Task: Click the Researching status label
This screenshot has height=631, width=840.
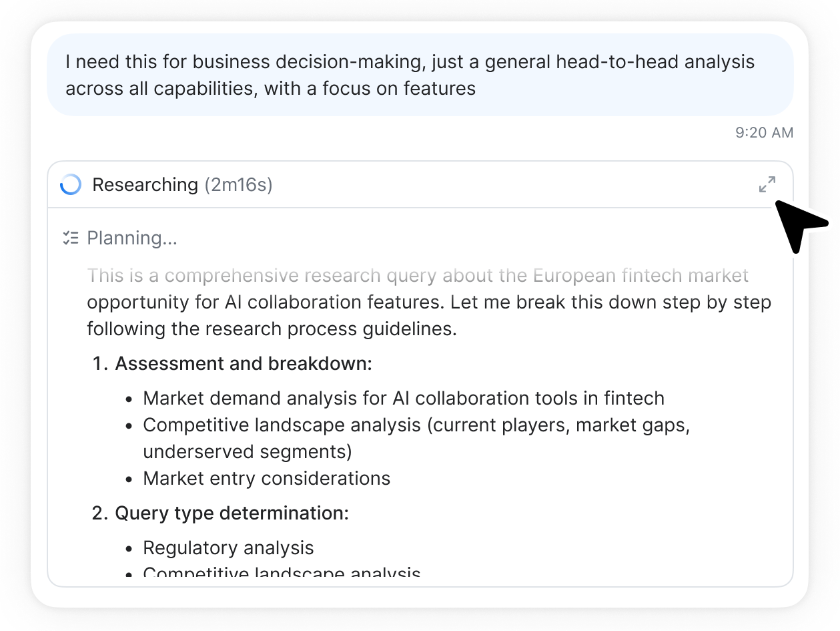Action: point(145,184)
